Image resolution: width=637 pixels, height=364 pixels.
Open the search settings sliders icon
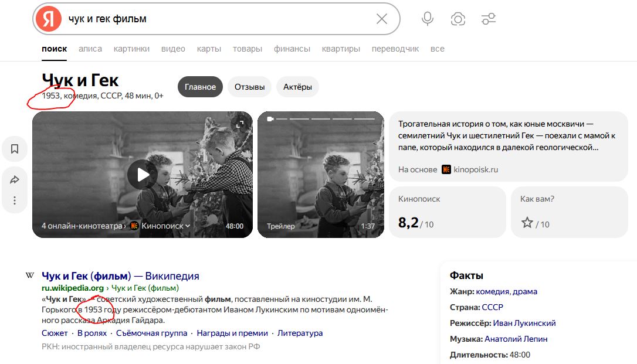(x=489, y=19)
